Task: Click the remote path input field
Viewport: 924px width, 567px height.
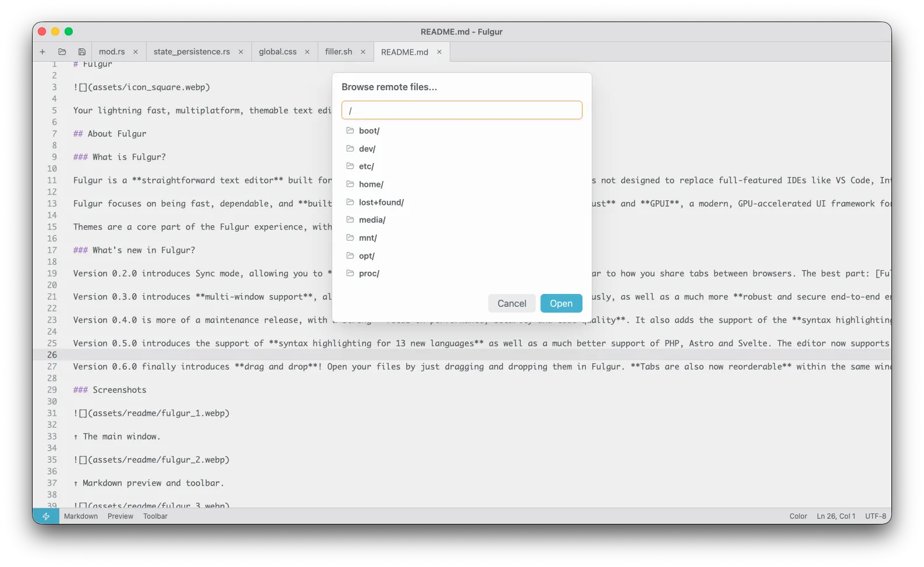Action: 462,110
